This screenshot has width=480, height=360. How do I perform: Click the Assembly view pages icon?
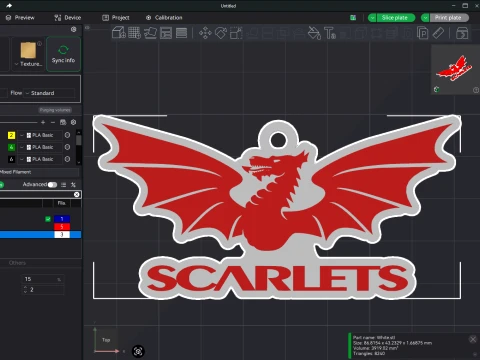(423, 33)
